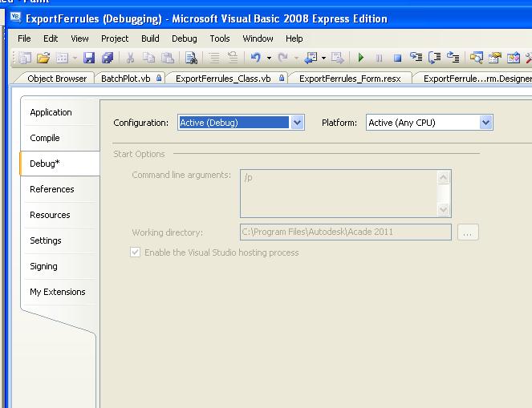The width and height of the screenshot is (532, 408).
Task: Click the Find in Files icon
Action: tap(191, 58)
